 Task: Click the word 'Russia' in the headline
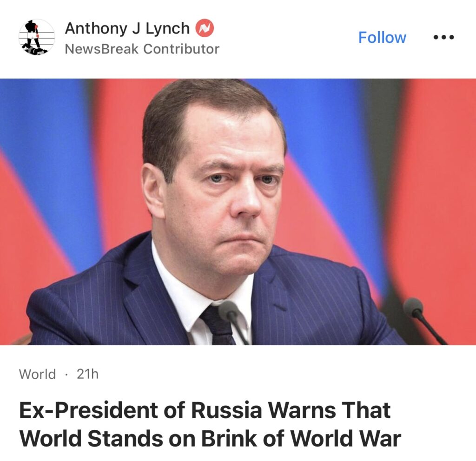[x=226, y=410]
